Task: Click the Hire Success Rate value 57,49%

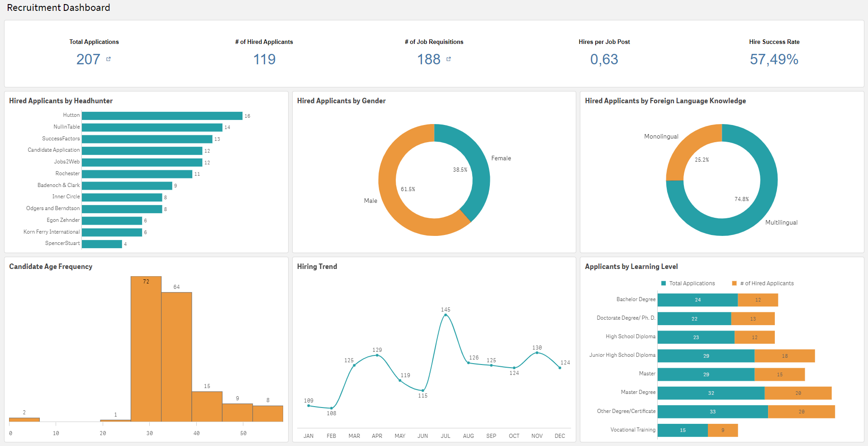Action: point(774,59)
